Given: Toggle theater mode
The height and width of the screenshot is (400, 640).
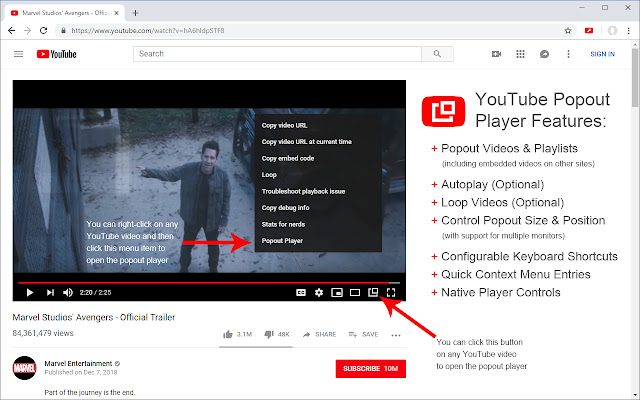Looking at the screenshot, I should (x=355, y=293).
